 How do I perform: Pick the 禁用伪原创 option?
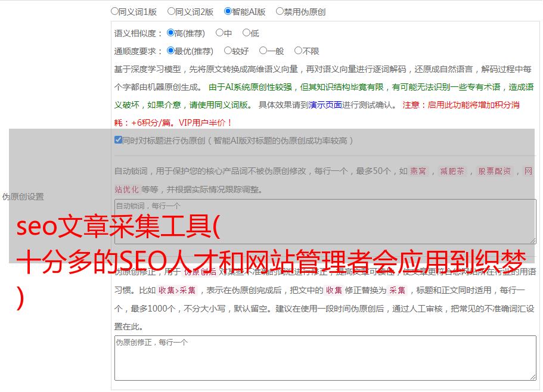(x=280, y=11)
